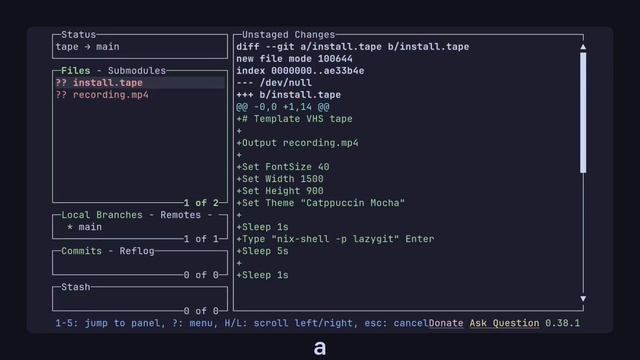Select the install.tape file entry

coord(140,83)
